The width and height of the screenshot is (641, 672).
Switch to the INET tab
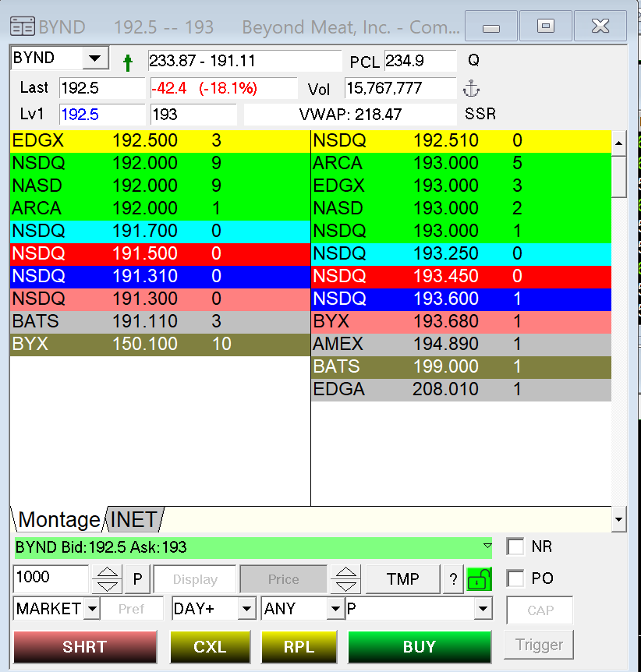click(x=133, y=519)
